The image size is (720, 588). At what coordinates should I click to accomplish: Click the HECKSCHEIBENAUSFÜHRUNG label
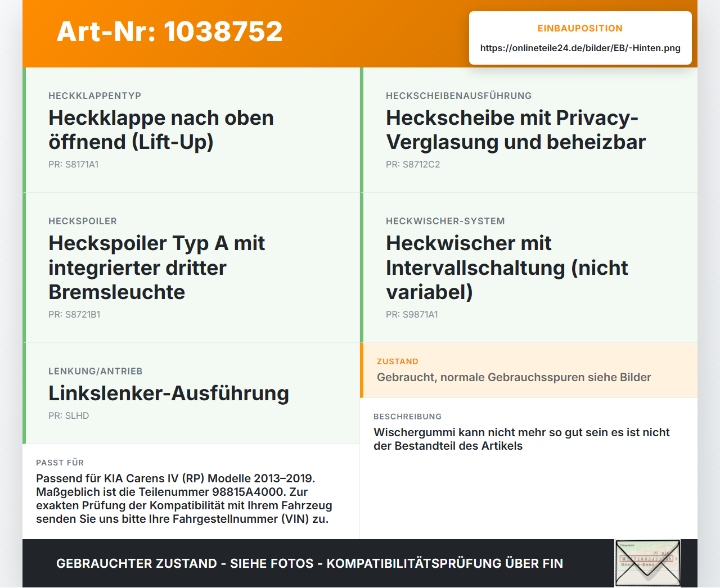point(458,96)
